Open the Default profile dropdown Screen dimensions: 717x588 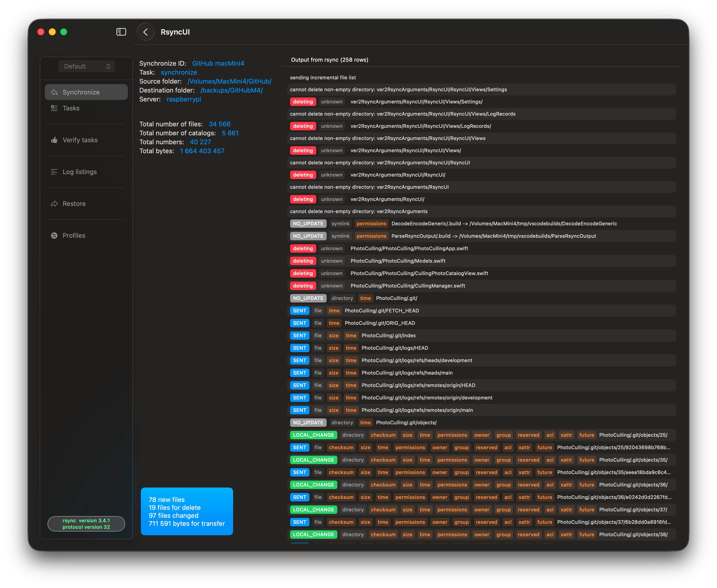(86, 66)
